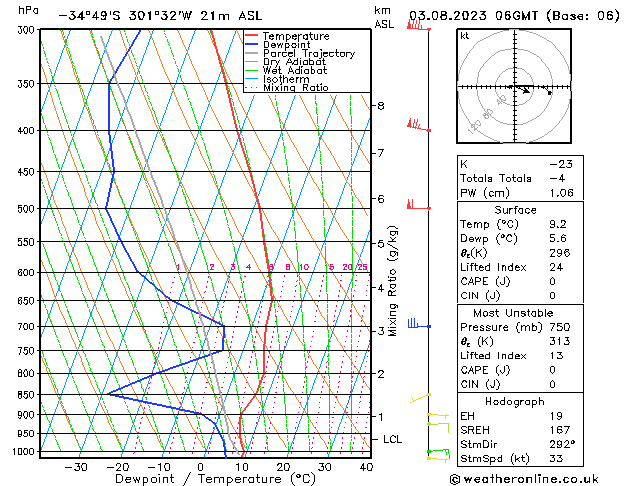Click the SREH value 167
Viewport: 629px width, 486px height.
click(560, 430)
